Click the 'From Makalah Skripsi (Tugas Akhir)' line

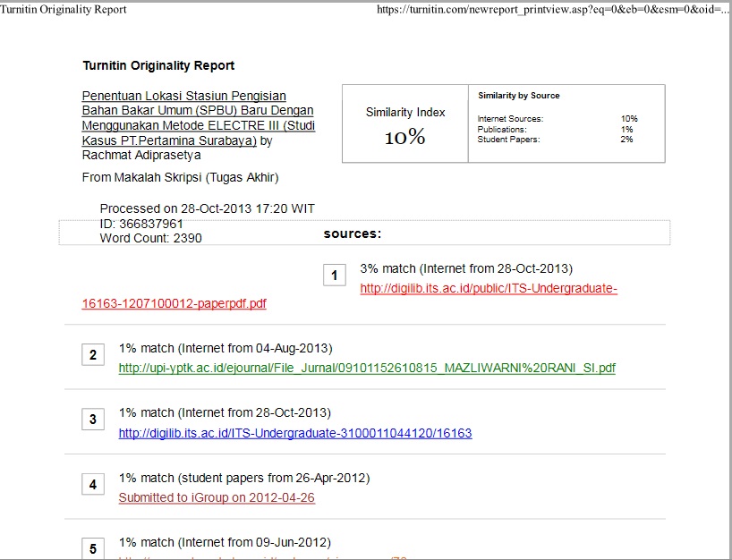tap(180, 177)
